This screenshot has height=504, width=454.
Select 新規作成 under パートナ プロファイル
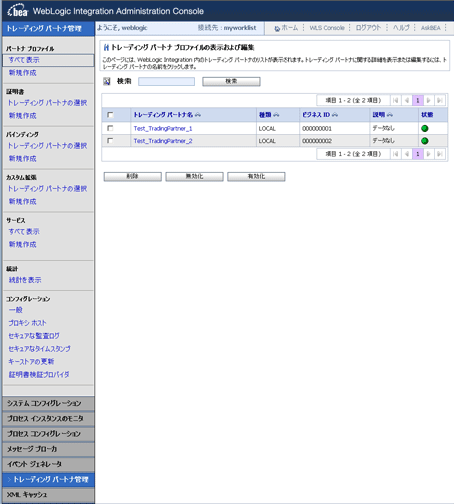point(23,73)
